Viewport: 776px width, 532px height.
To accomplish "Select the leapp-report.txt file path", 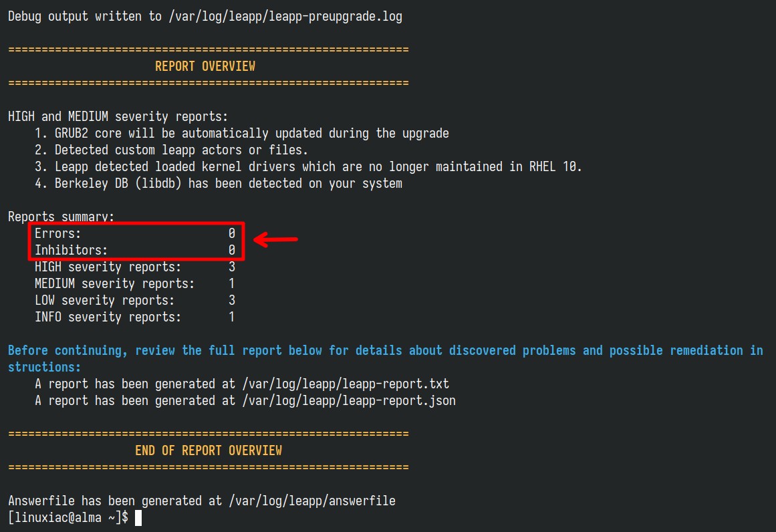I will click(x=346, y=384).
